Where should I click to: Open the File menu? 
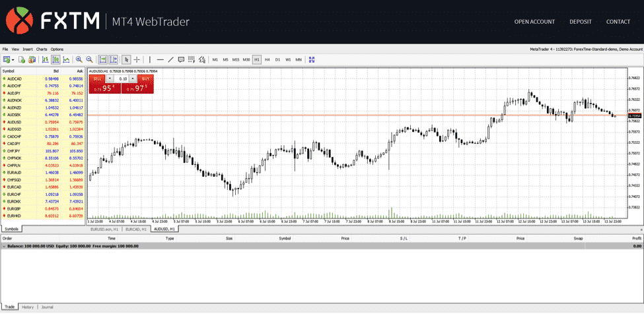5,49
